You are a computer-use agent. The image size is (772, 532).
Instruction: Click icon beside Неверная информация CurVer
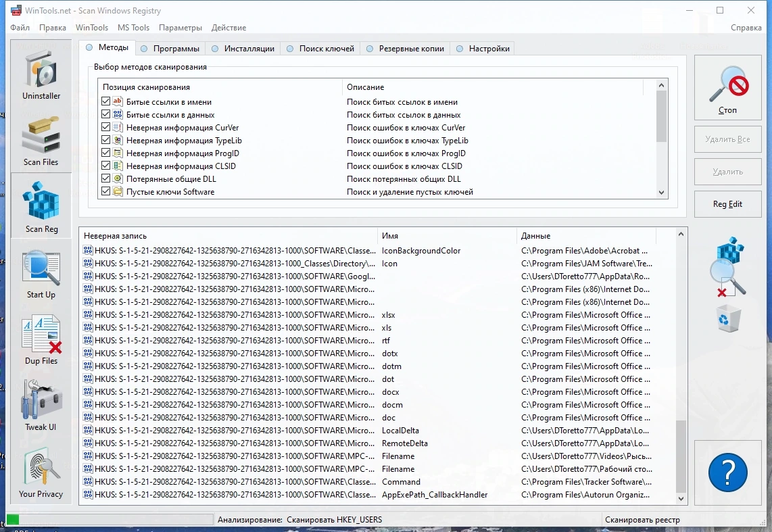[x=118, y=127]
